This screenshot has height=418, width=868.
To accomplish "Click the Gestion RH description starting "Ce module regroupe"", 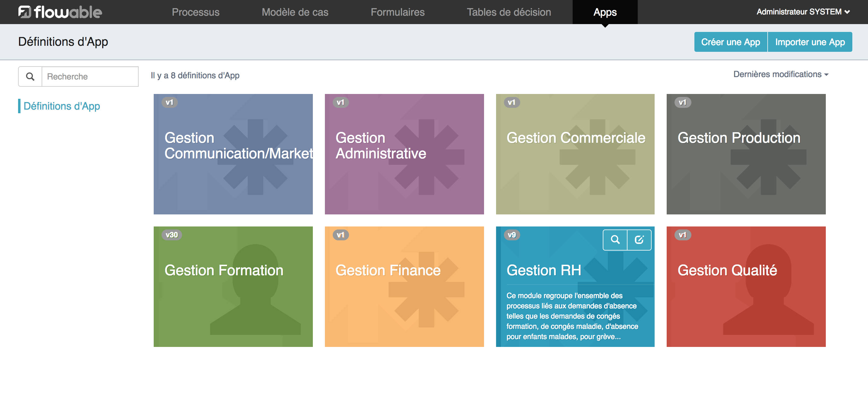I will point(572,316).
